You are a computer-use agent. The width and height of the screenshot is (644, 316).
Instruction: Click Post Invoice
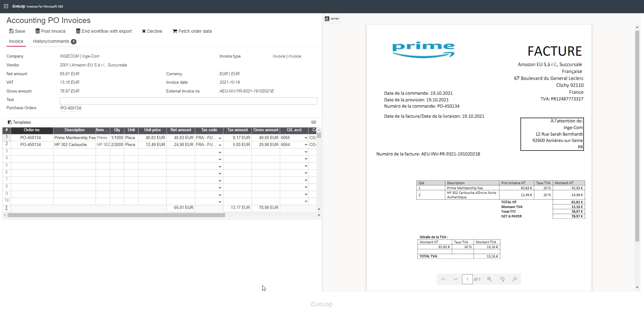pos(50,31)
